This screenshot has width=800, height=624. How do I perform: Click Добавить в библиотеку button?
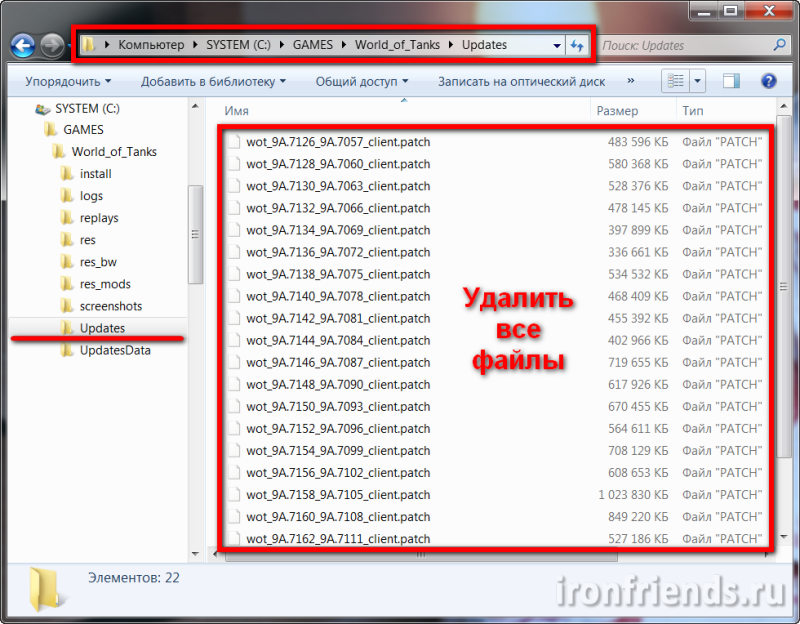point(213,81)
